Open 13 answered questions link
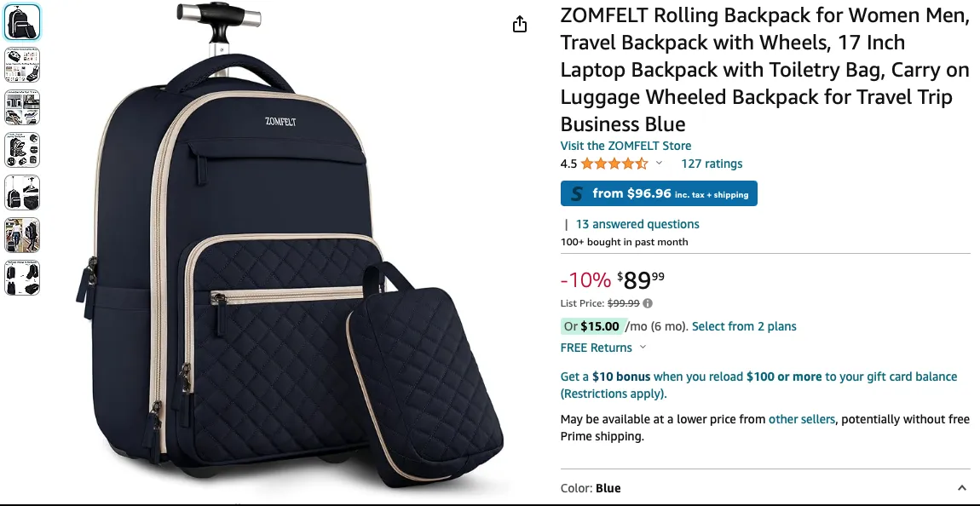 pos(637,224)
